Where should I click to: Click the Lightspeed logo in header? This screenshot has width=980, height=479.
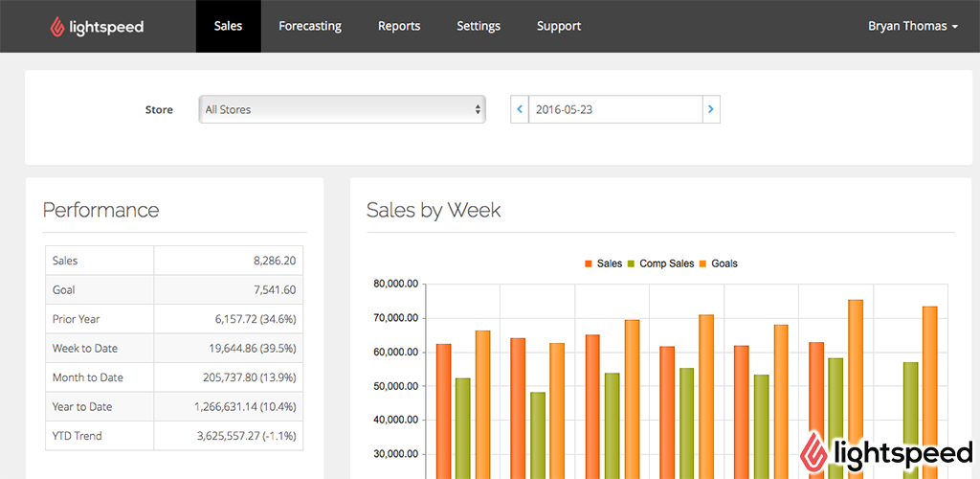point(97,27)
